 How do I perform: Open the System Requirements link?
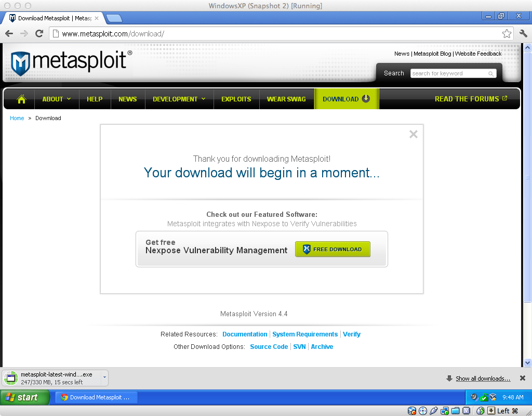[305, 334]
